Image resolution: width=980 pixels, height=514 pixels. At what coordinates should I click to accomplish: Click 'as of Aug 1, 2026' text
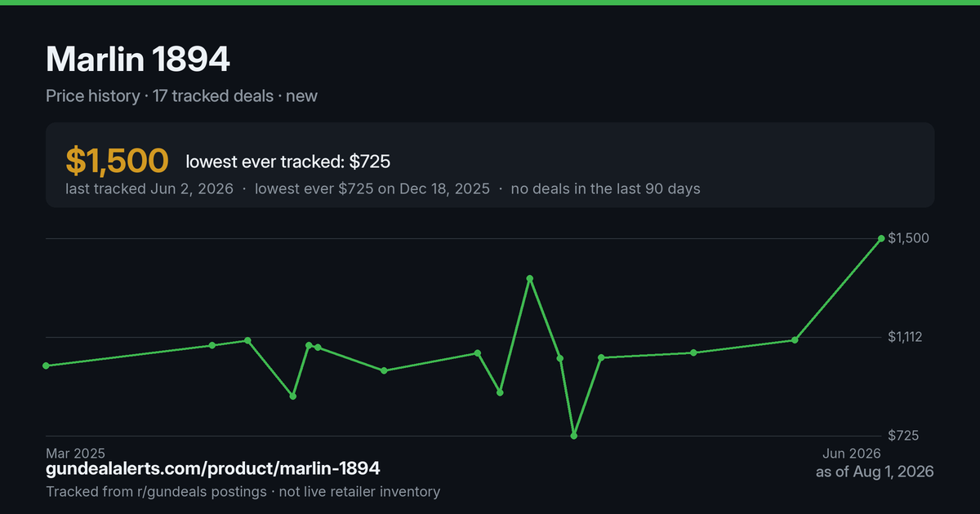pyautogui.click(x=875, y=472)
